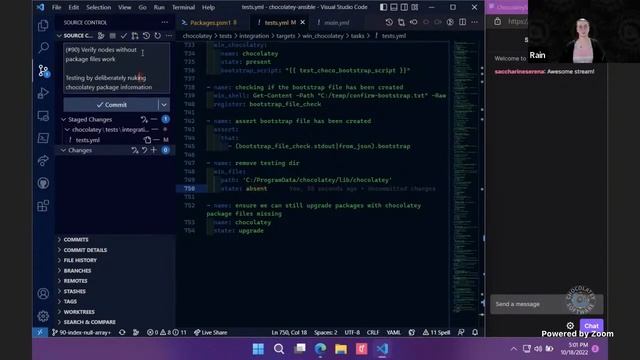Click the Chat button in stream window
Screen dimensions: 640x360
pyautogui.click(x=591, y=326)
